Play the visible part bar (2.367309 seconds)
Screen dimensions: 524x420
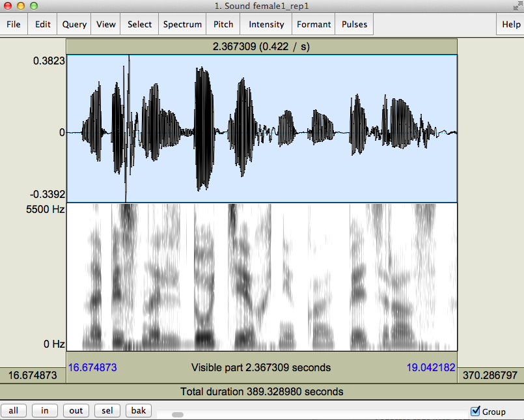(x=262, y=367)
